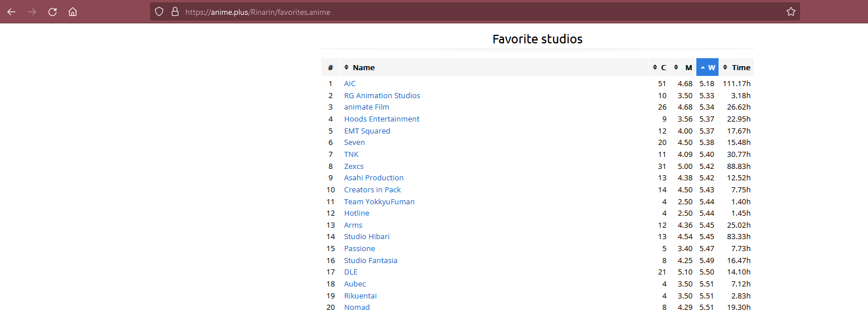Open the tracking protection shield icon

(x=160, y=12)
